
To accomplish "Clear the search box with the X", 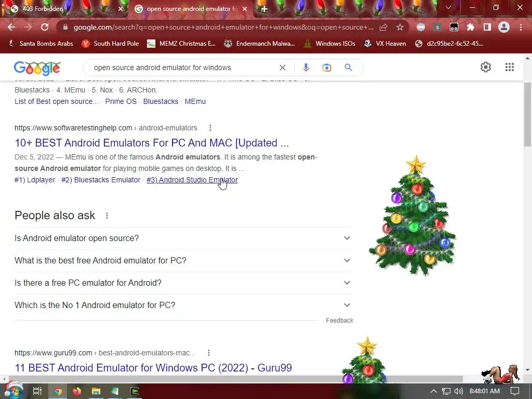I will tap(282, 68).
